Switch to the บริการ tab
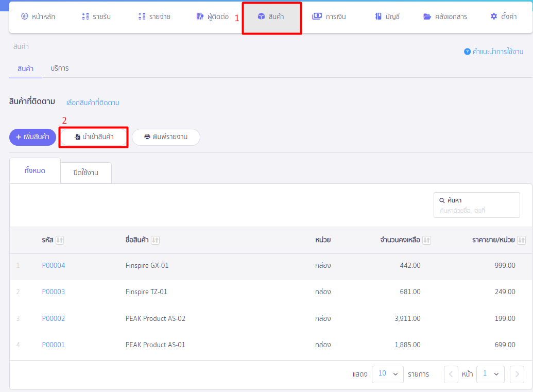The image size is (533, 392). 59,67
